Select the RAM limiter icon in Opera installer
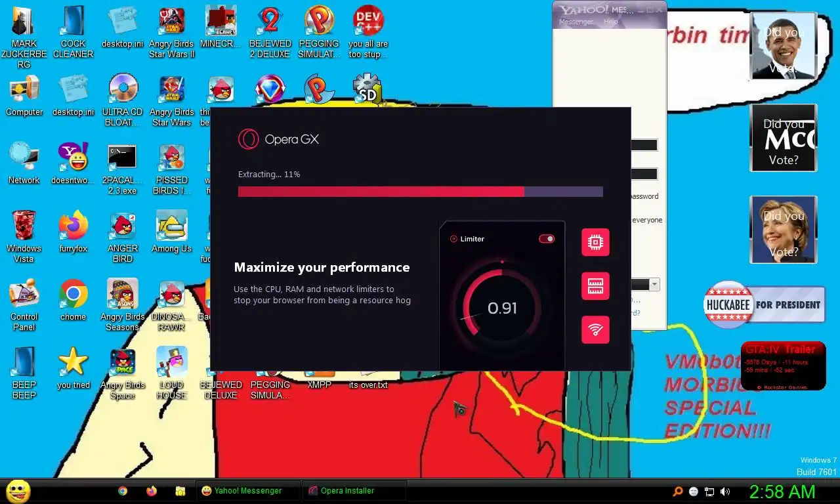The height and width of the screenshot is (504, 840). pos(595,286)
